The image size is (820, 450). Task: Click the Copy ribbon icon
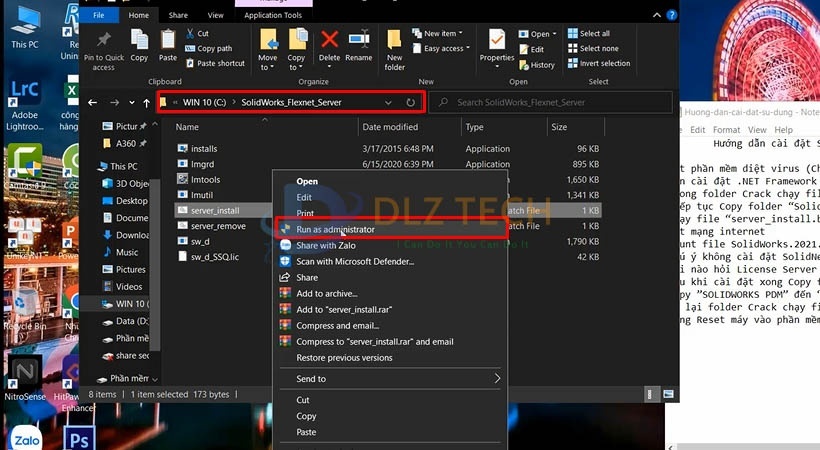click(139, 40)
